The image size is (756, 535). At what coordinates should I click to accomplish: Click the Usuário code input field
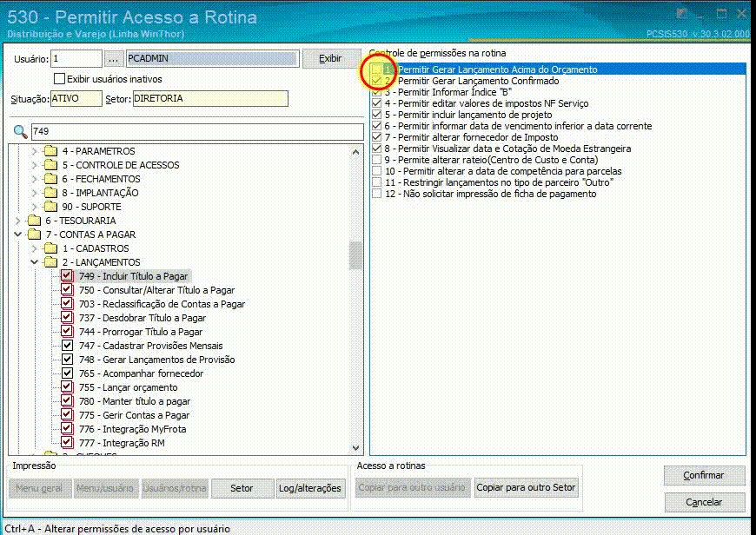click(76, 59)
